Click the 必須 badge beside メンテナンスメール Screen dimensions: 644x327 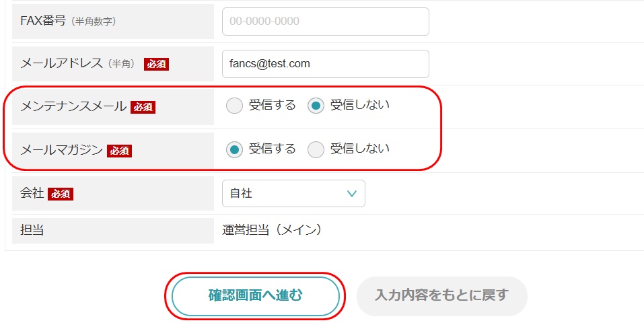(x=143, y=107)
